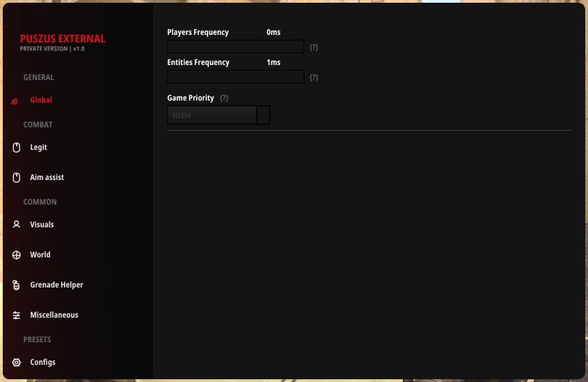Viewport: 588px width, 382px height.
Task: Open the Game Priority dropdown showing HIGH
Action: coord(212,115)
